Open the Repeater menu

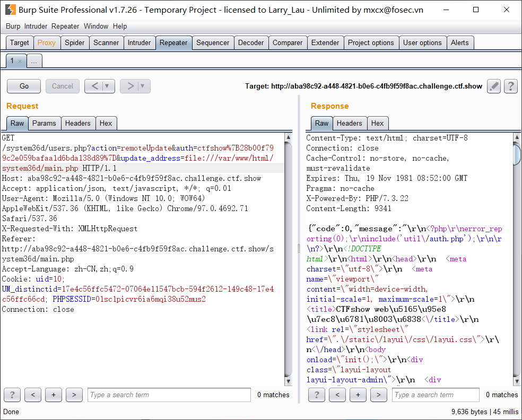click(x=65, y=27)
